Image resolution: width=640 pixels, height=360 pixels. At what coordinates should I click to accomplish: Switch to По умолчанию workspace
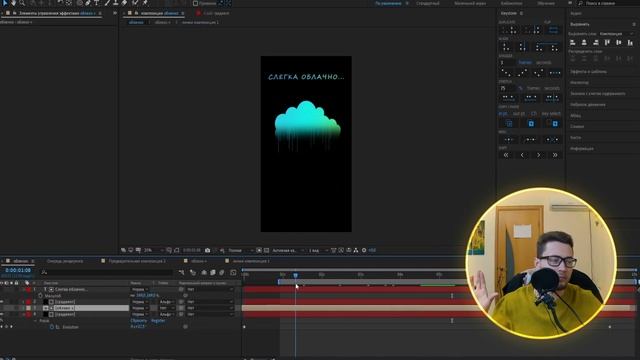point(388,3)
